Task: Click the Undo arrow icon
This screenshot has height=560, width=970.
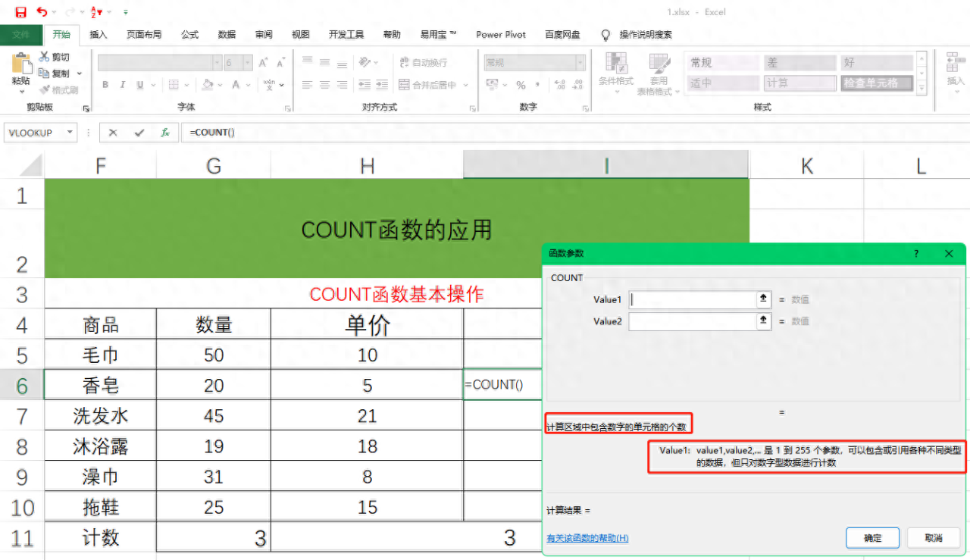Action: coord(42,12)
